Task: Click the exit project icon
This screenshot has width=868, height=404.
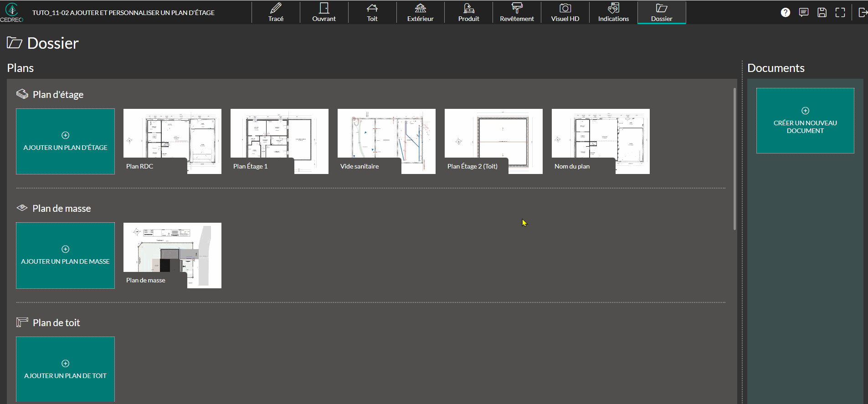Action: click(x=863, y=12)
